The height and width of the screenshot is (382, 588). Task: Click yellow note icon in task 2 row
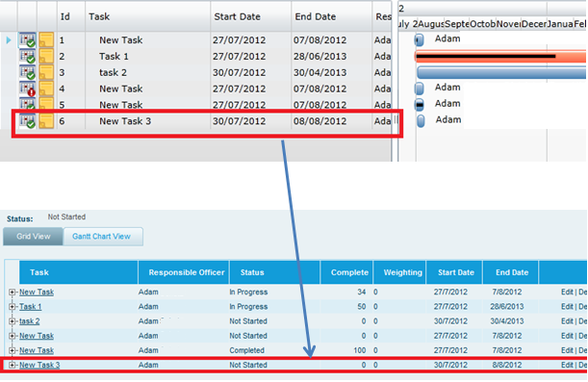tap(46, 73)
